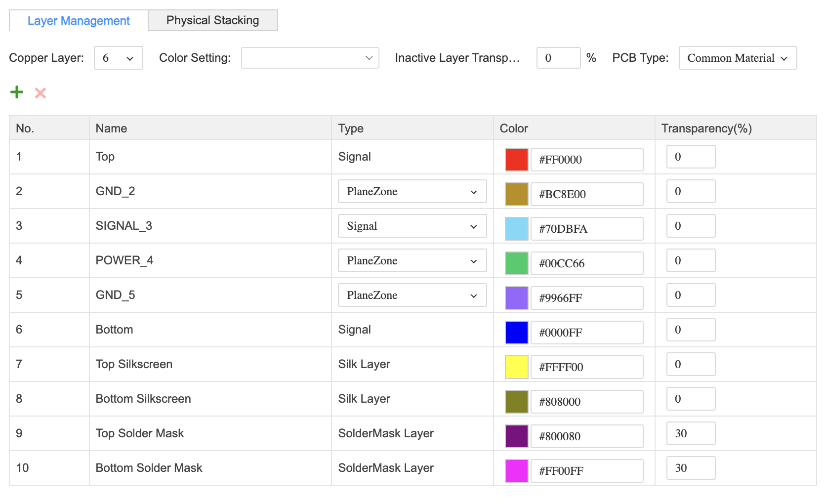
Task: Expand the Color Setting dropdown
Action: pos(310,58)
